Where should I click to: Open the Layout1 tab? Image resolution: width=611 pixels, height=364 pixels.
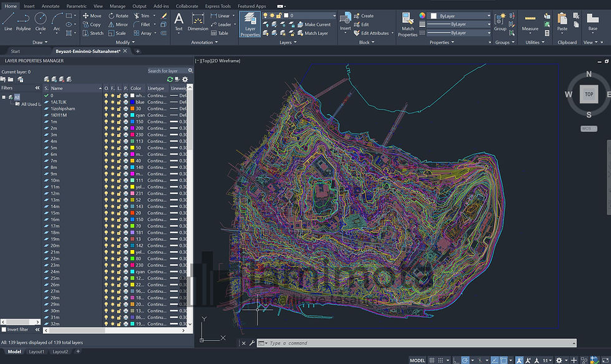click(x=37, y=352)
